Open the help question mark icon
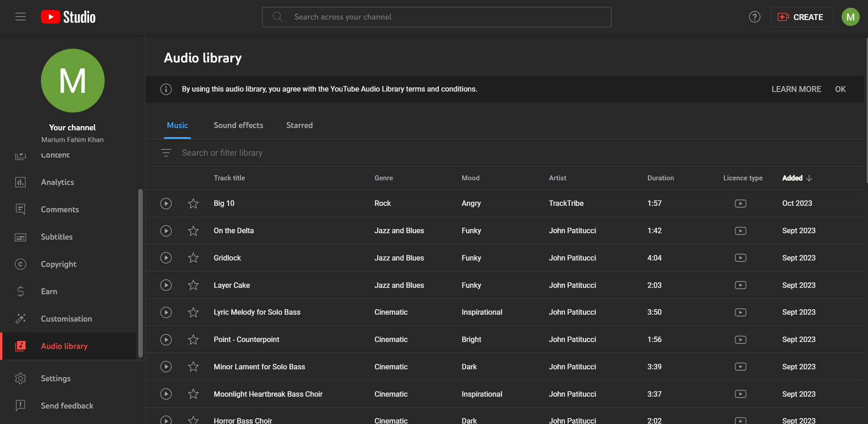Image resolution: width=868 pixels, height=424 pixels. (x=754, y=17)
